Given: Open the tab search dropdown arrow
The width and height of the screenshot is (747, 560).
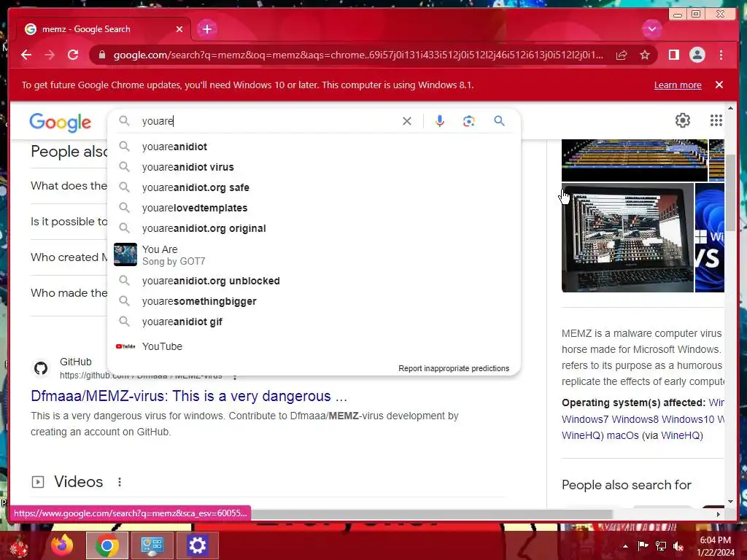Looking at the screenshot, I should point(651,29).
